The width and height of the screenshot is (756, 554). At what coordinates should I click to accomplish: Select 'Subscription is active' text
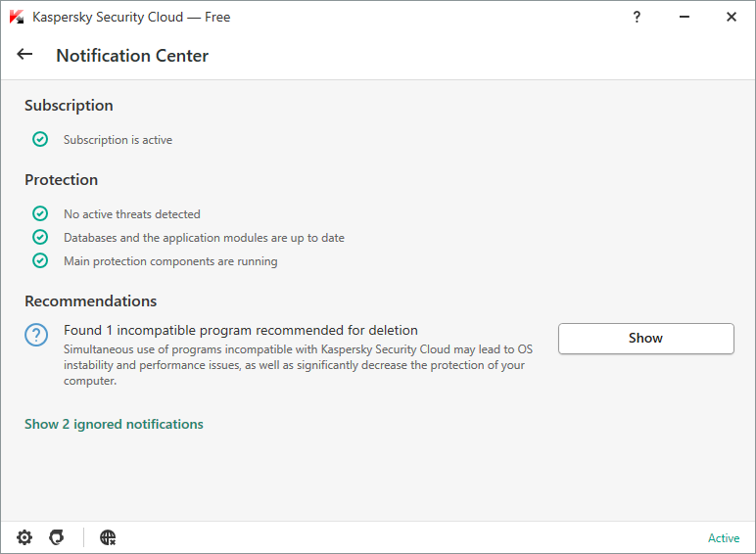point(118,140)
